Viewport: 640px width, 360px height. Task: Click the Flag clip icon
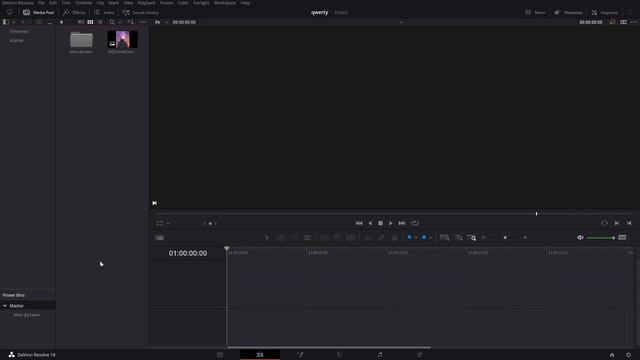(409, 238)
